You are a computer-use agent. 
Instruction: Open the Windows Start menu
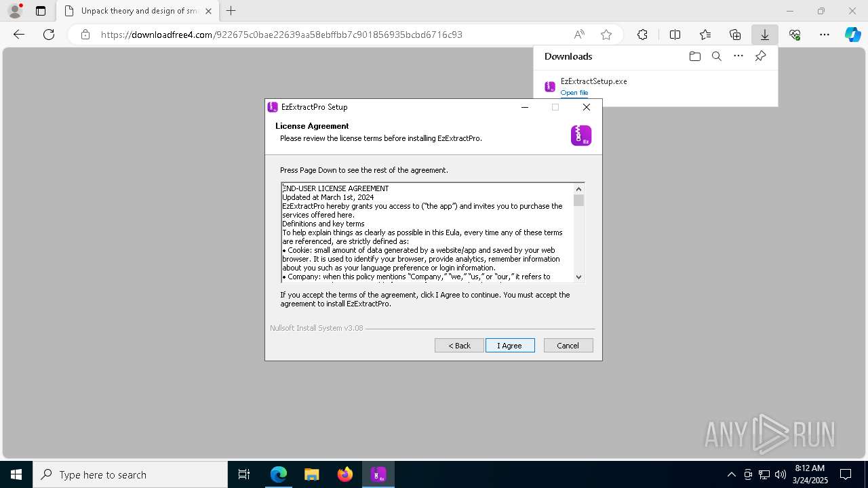pyautogui.click(x=16, y=474)
